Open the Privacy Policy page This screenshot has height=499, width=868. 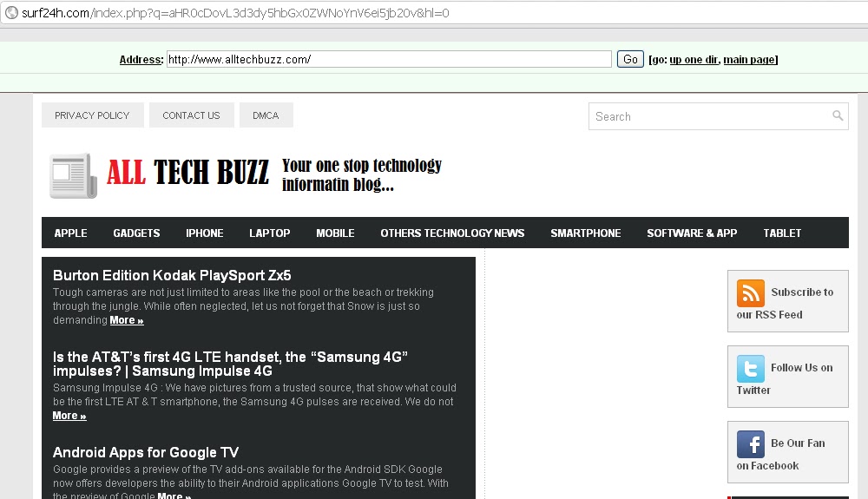coord(93,115)
